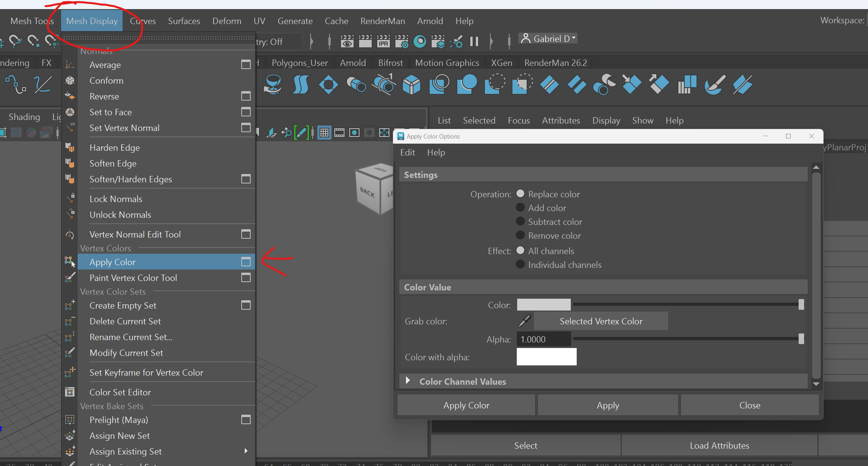Click the Alpha slider track
Screen dimensions: 868x466
[x=688, y=339]
